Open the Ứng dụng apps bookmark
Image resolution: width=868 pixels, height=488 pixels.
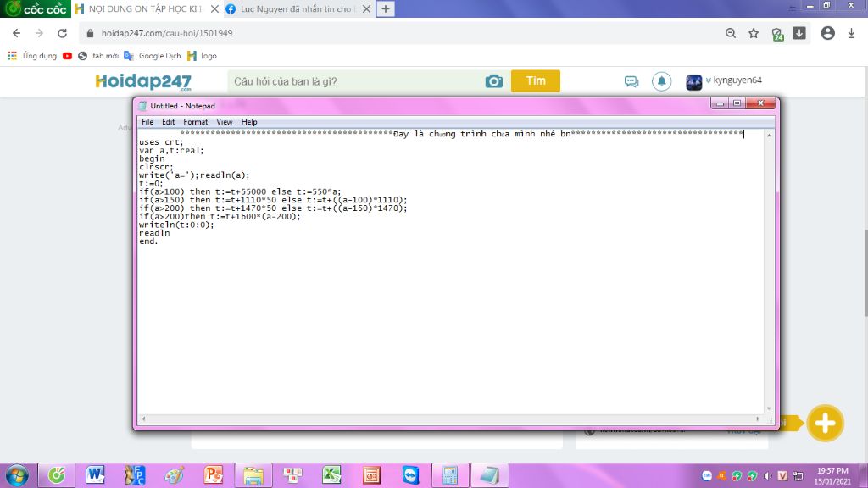(x=32, y=56)
